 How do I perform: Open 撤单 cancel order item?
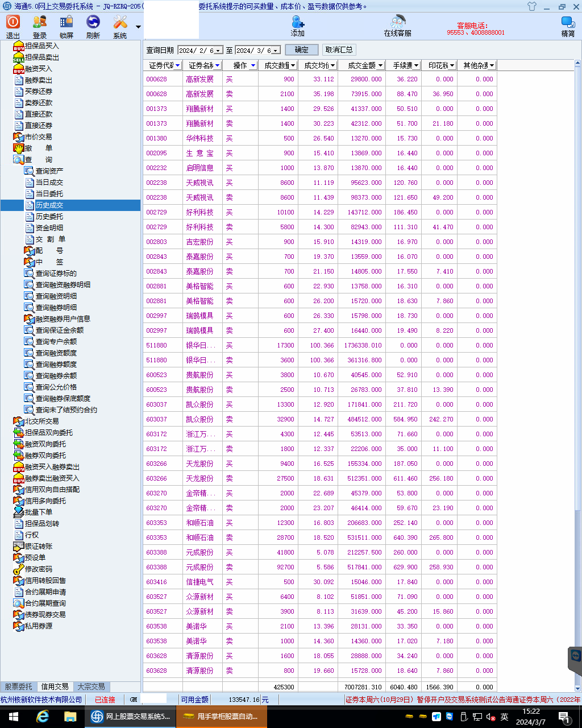coord(38,148)
